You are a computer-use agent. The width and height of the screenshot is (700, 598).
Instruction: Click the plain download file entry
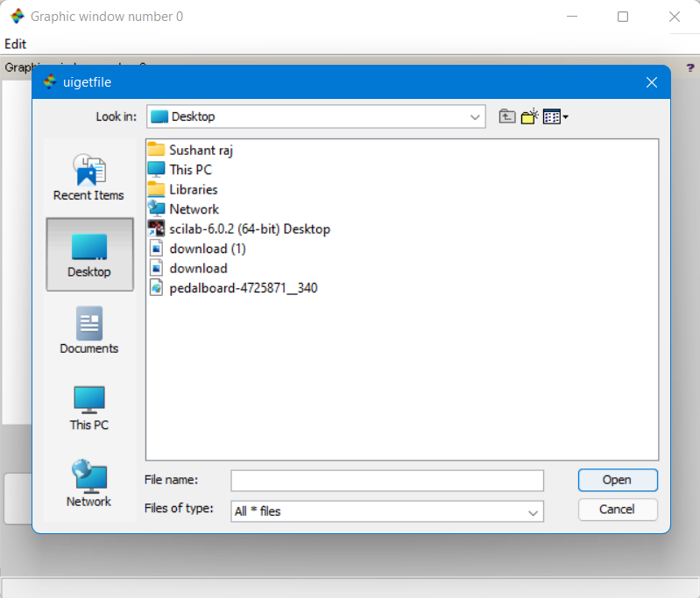point(188,268)
